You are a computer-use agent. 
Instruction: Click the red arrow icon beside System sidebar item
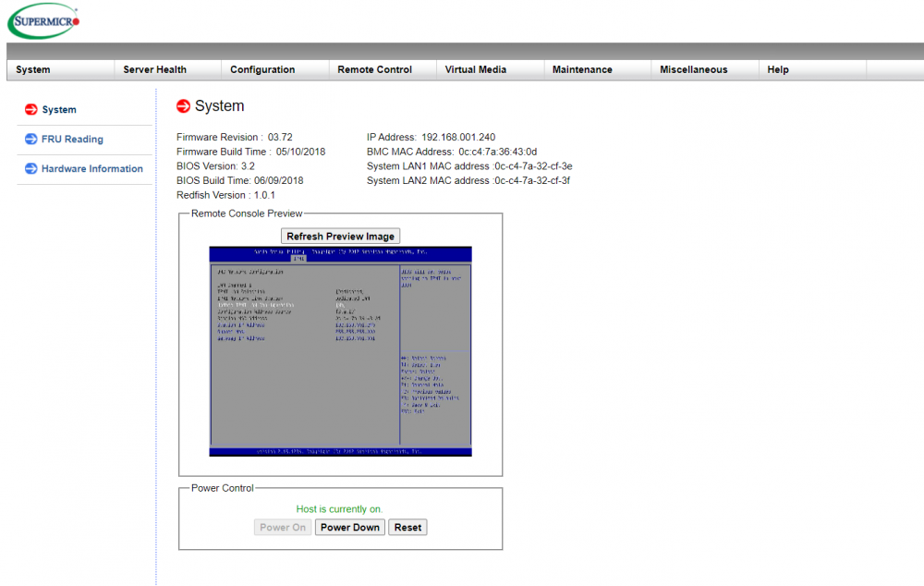(31, 110)
